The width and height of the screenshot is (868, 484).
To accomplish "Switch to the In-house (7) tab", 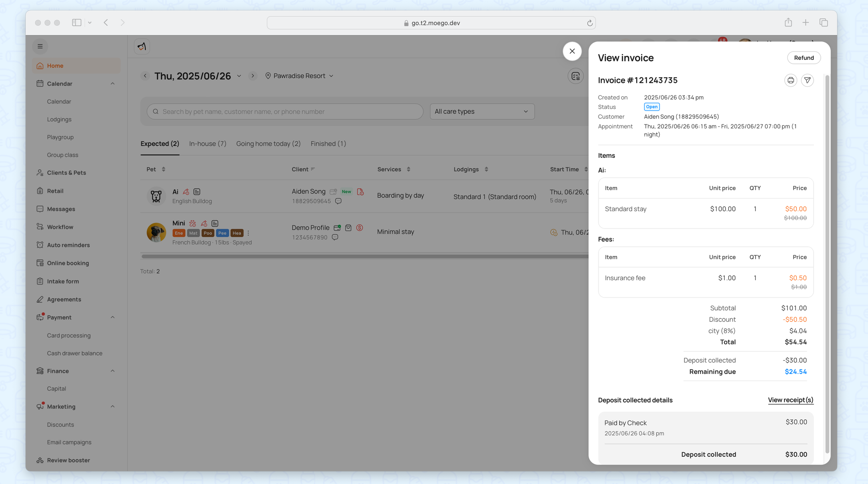I will click(x=207, y=144).
